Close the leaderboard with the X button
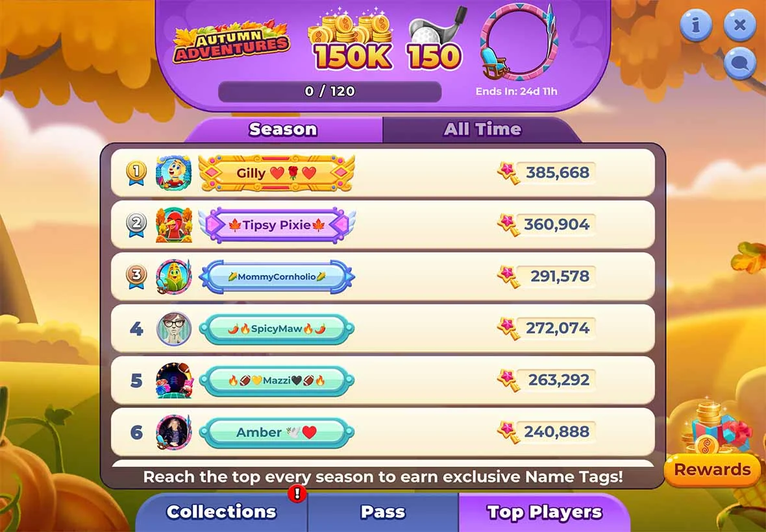766x532 pixels. (739, 25)
